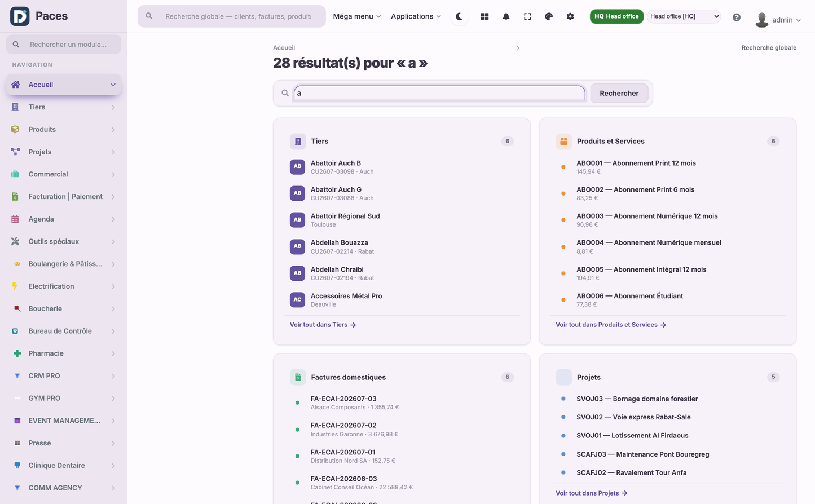Click the Produits et Services card icon
Viewport: 815px width, 504px height.
(x=563, y=142)
